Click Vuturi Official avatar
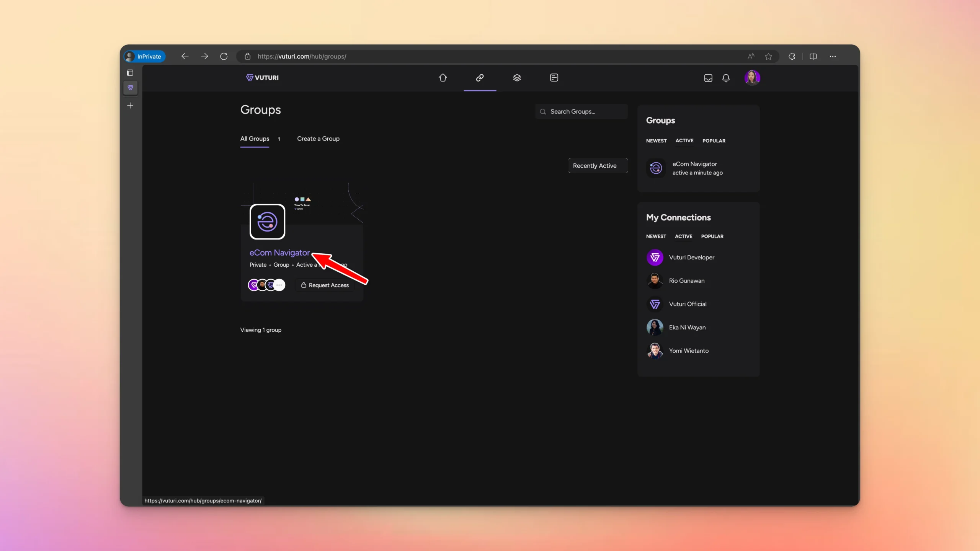The height and width of the screenshot is (551, 980). pos(655,304)
